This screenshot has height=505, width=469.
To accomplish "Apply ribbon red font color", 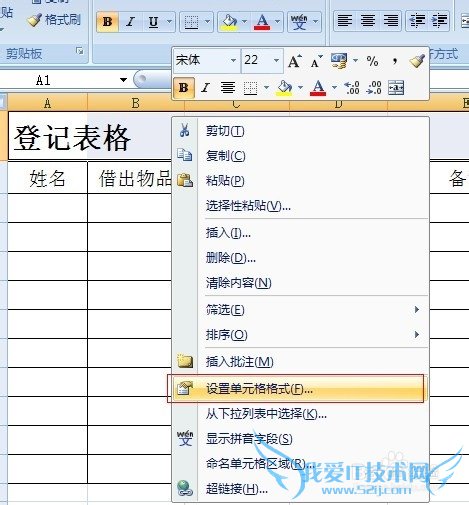I will (262, 22).
